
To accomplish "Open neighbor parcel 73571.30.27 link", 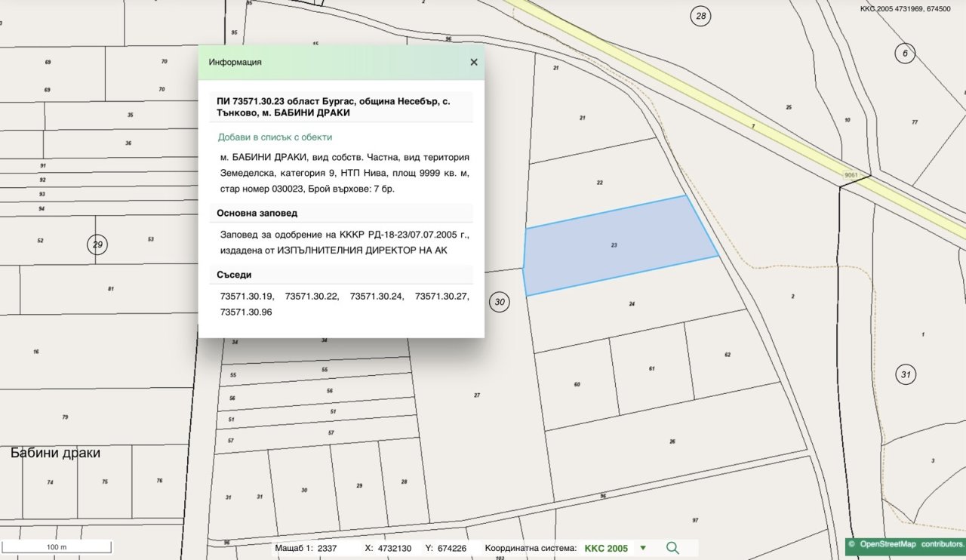I will 441,297.
